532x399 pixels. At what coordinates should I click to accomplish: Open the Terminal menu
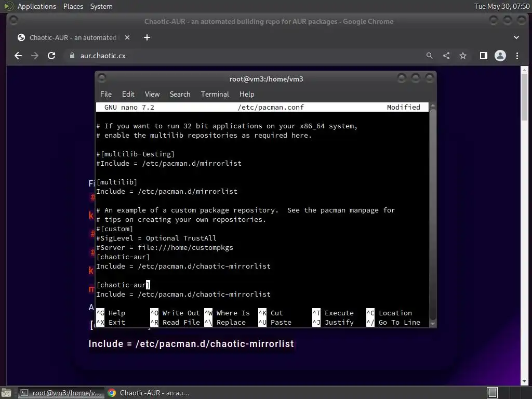click(215, 95)
